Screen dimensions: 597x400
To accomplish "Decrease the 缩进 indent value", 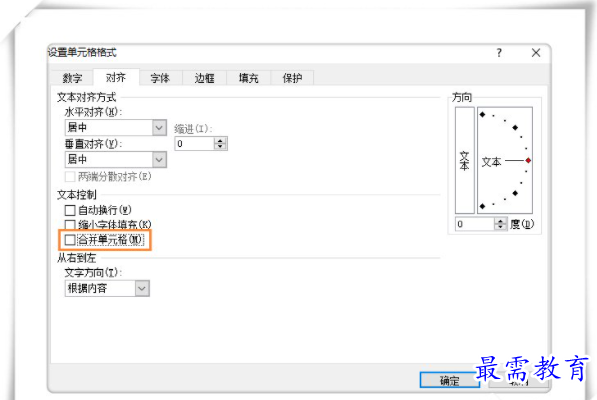I will tap(220, 147).
